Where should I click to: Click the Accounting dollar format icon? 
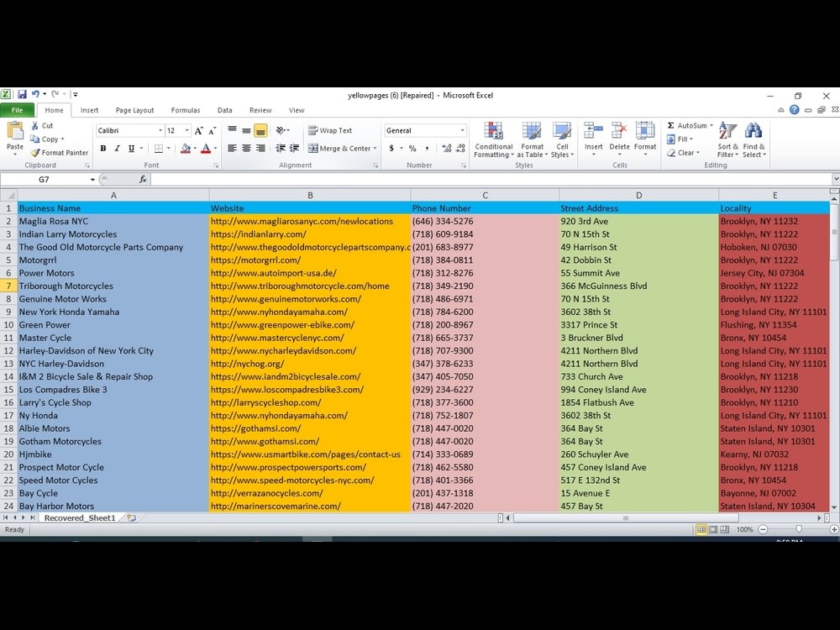[391, 149]
